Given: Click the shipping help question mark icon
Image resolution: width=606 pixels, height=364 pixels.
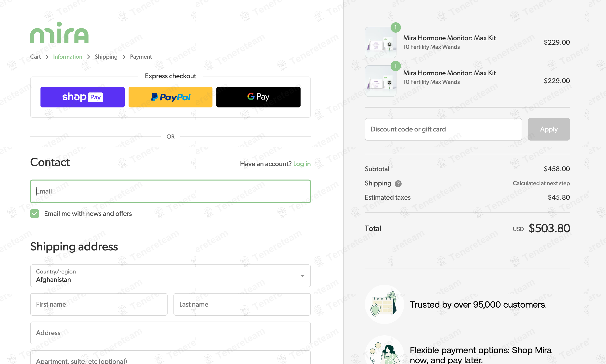Looking at the screenshot, I should coord(398,183).
